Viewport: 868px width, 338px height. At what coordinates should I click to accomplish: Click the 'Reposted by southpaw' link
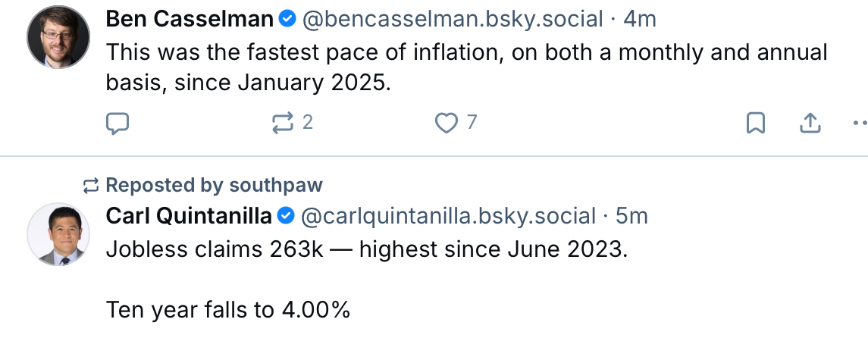214,185
